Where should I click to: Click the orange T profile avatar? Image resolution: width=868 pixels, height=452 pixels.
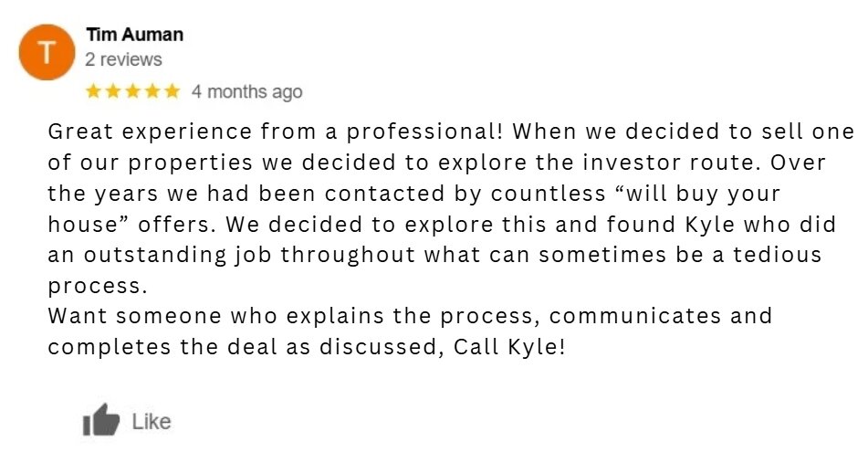(x=47, y=52)
